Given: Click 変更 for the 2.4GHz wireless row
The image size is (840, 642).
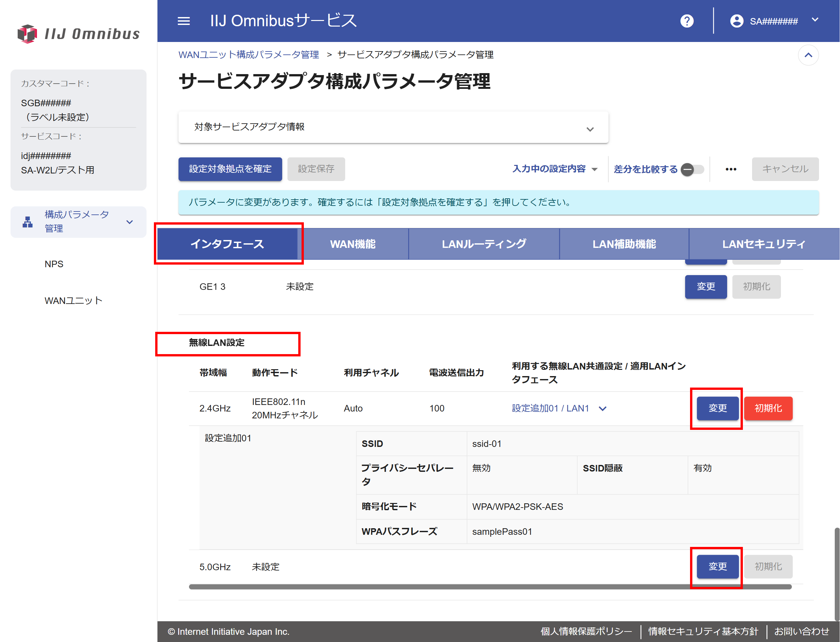Looking at the screenshot, I should coord(717,408).
